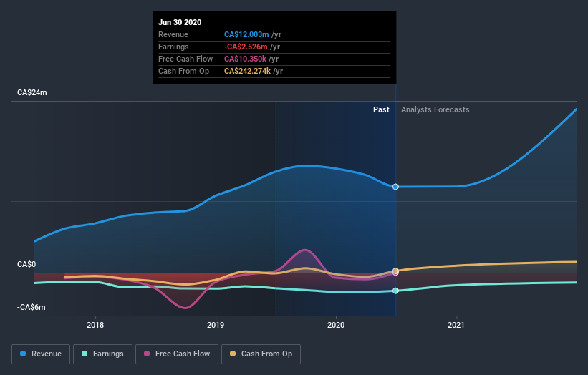Toggle the Free Cash Flow legend button
588x375 pixels.
coord(177,354)
